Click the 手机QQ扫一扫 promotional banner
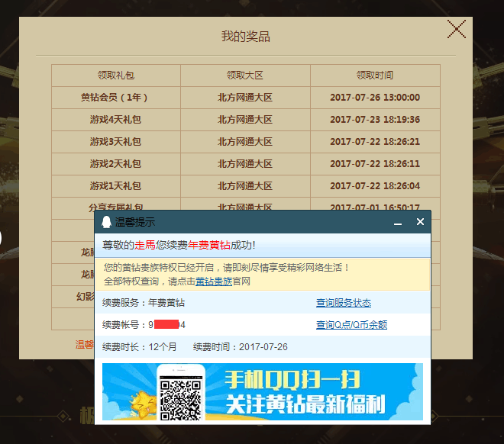Viewport: 504px width, 444px height. [x=262, y=391]
